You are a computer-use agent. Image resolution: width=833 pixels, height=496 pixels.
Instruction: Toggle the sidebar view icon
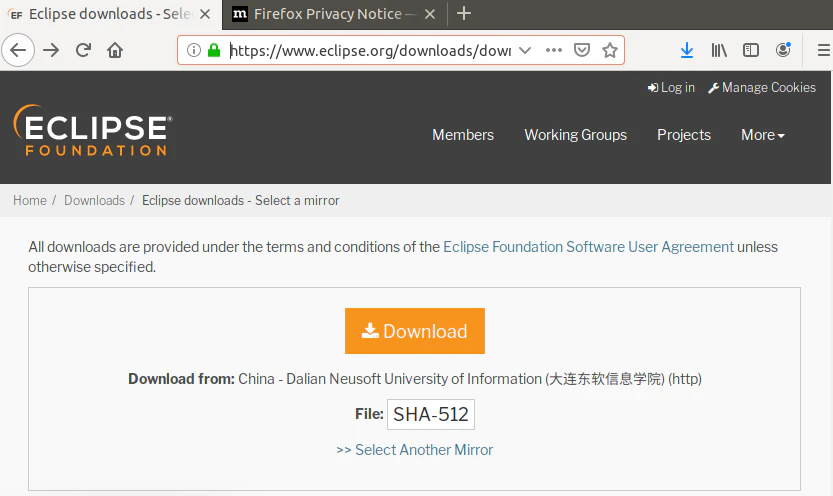coord(751,50)
